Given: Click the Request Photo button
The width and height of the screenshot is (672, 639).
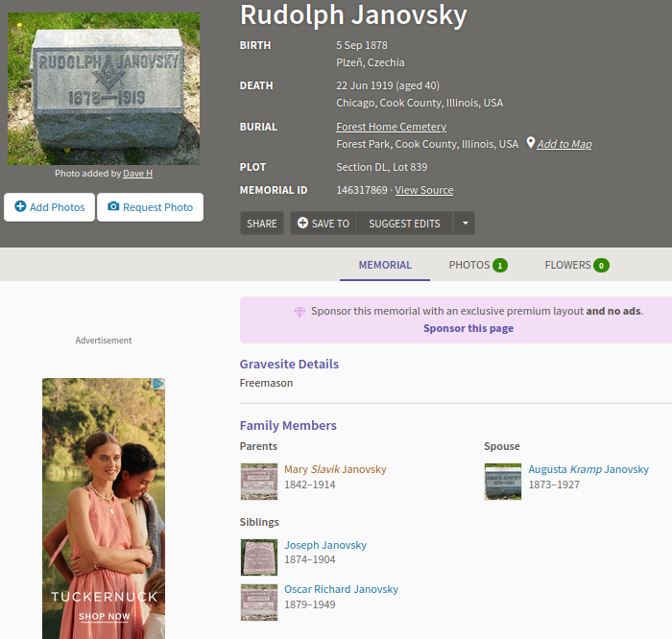Looking at the screenshot, I should 150,207.
